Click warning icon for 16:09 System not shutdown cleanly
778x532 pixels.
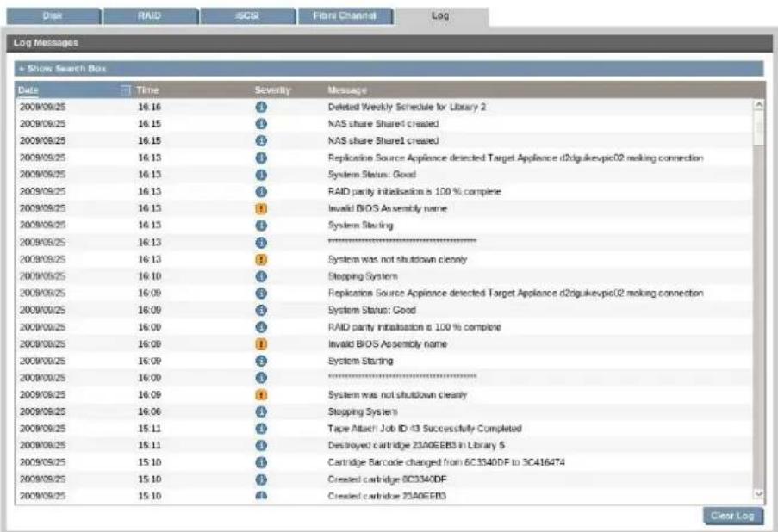pos(261,395)
